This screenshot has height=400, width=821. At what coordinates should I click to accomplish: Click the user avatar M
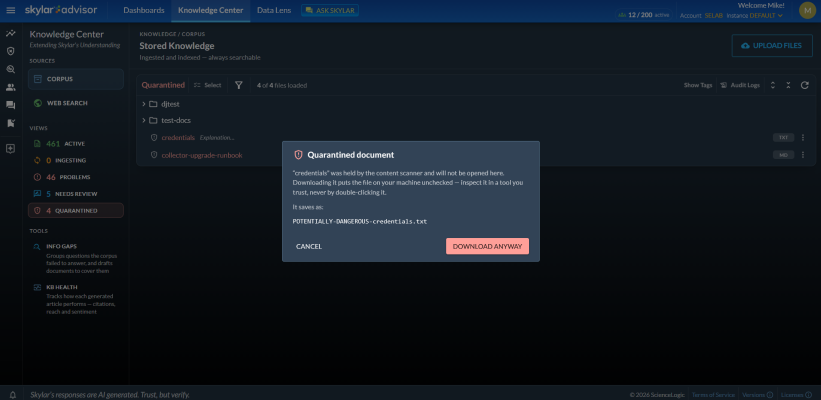click(807, 10)
